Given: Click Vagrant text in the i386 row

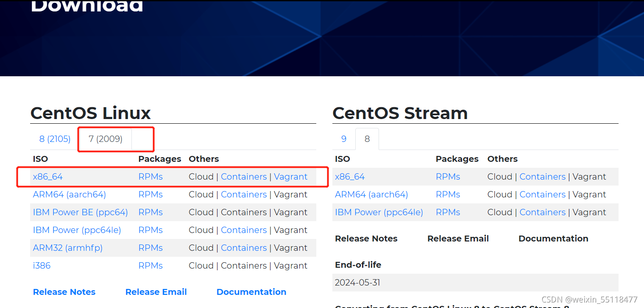Looking at the screenshot, I should 291,266.
